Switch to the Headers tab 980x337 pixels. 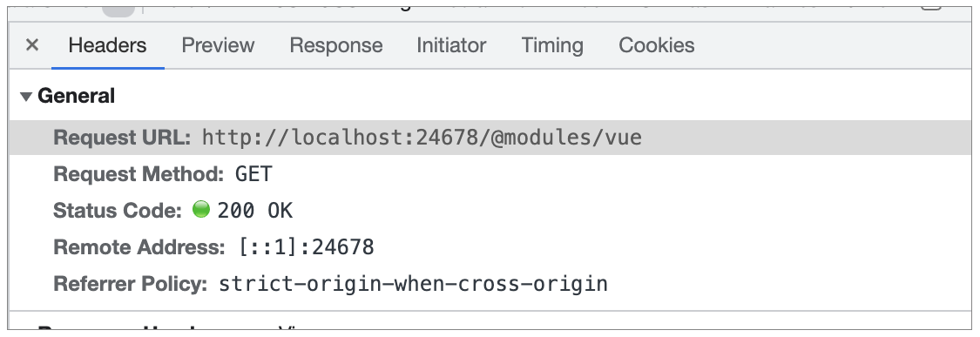[107, 45]
